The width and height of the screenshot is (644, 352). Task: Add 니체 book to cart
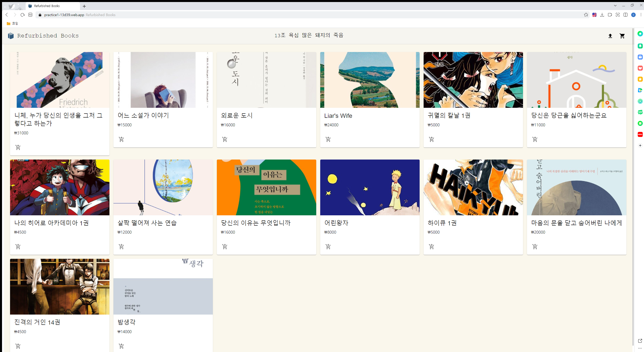point(18,147)
